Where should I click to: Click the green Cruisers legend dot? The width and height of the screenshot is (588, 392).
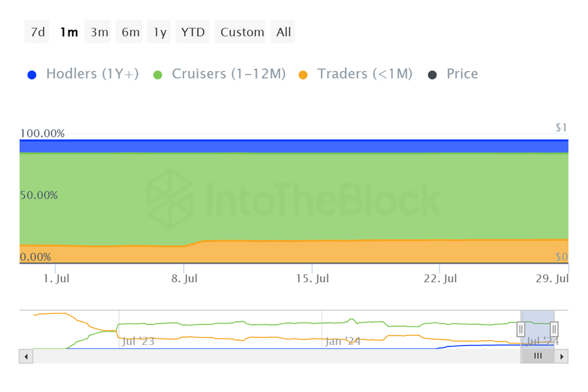point(158,75)
